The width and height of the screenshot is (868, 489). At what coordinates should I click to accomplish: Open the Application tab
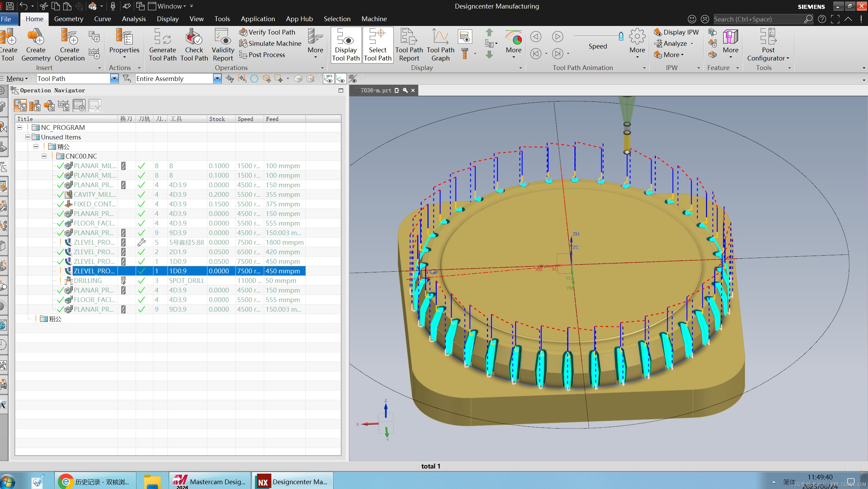click(x=258, y=19)
